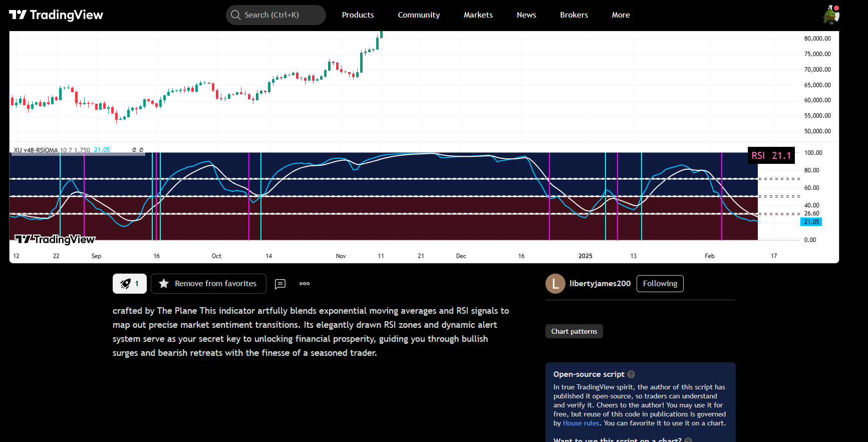
Task: Open the House rules link
Action: [581, 423]
